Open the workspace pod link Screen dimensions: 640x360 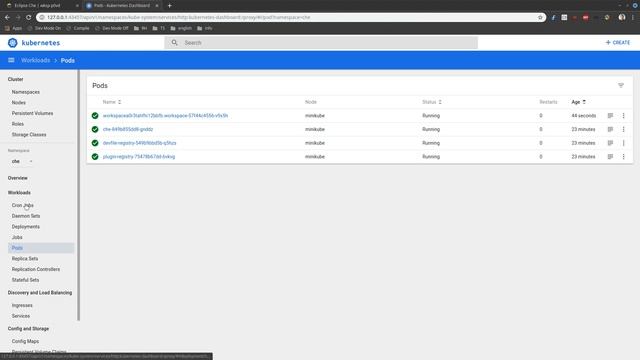pyautogui.click(x=165, y=116)
